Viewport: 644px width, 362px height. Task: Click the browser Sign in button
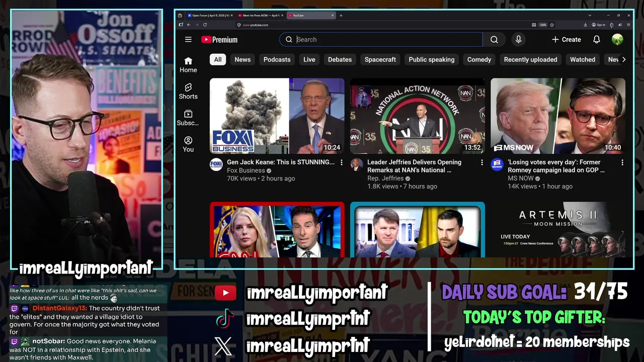click(x=598, y=25)
